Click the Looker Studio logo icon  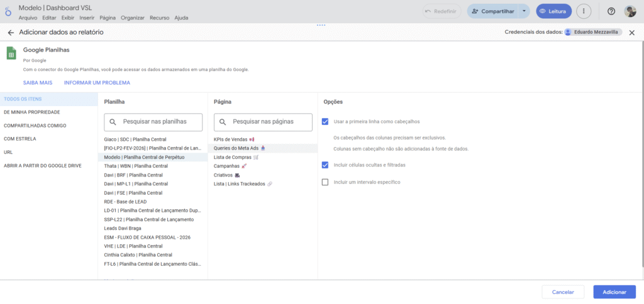tap(8, 11)
